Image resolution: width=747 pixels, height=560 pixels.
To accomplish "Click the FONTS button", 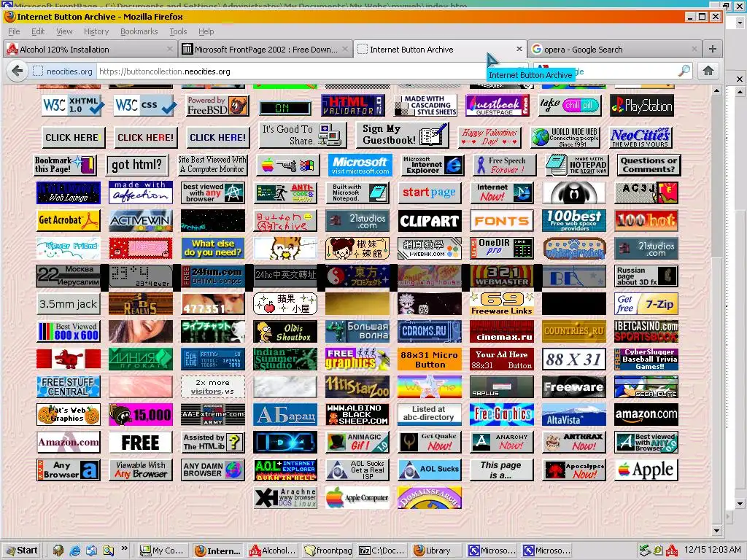I will [502, 220].
